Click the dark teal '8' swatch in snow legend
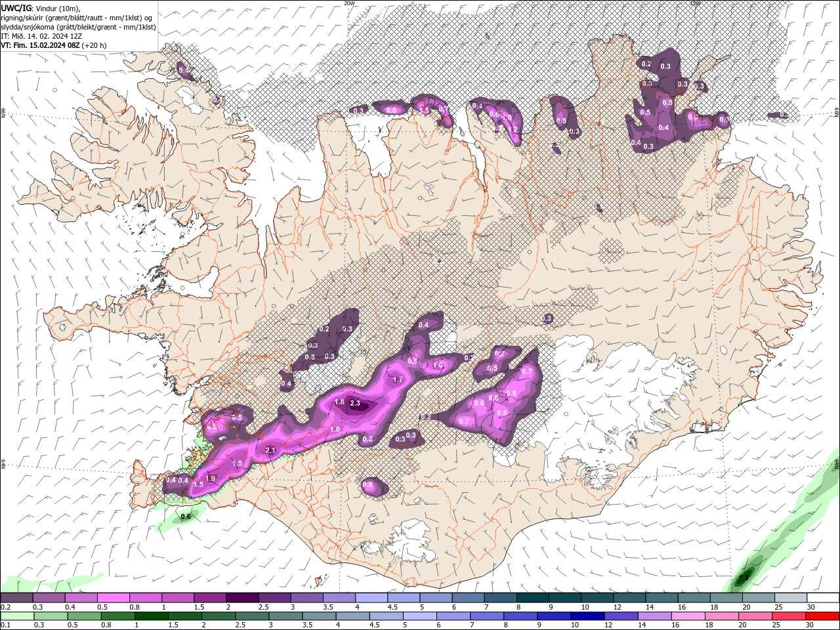This screenshot has height=630, width=840. pos(532,598)
